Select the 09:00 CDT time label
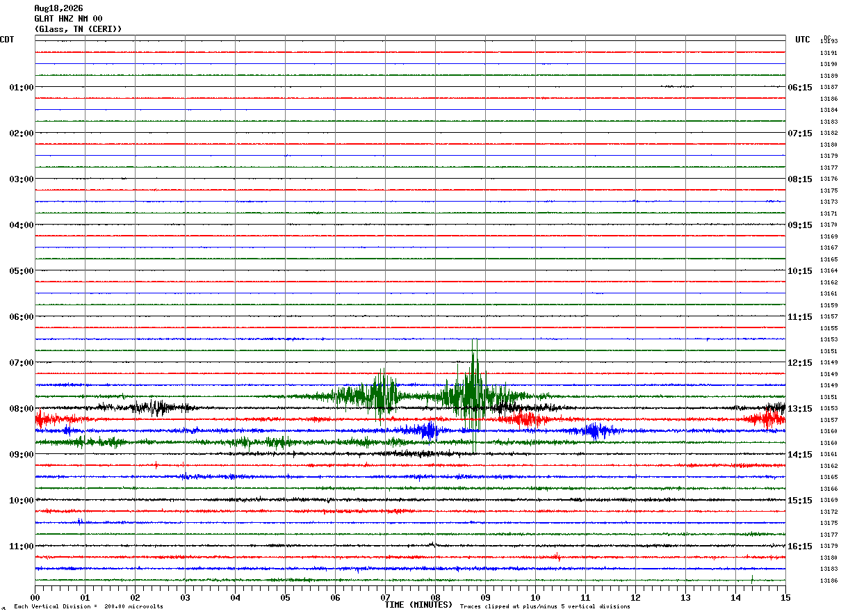This screenshot has height=616, width=841. pos(21,455)
